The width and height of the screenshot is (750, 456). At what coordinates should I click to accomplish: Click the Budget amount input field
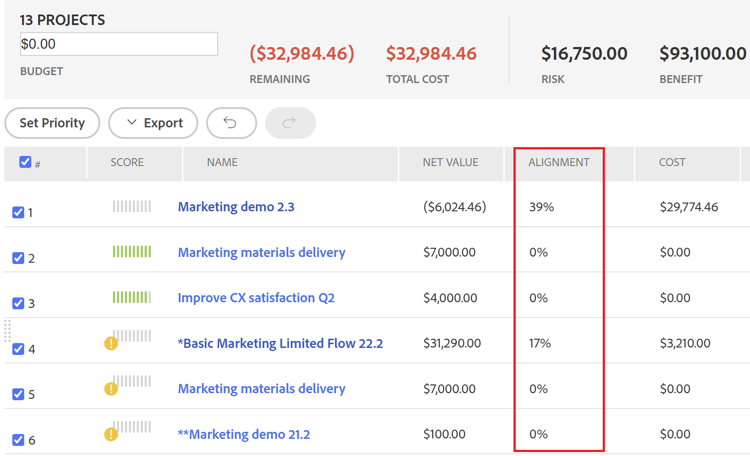click(x=118, y=44)
